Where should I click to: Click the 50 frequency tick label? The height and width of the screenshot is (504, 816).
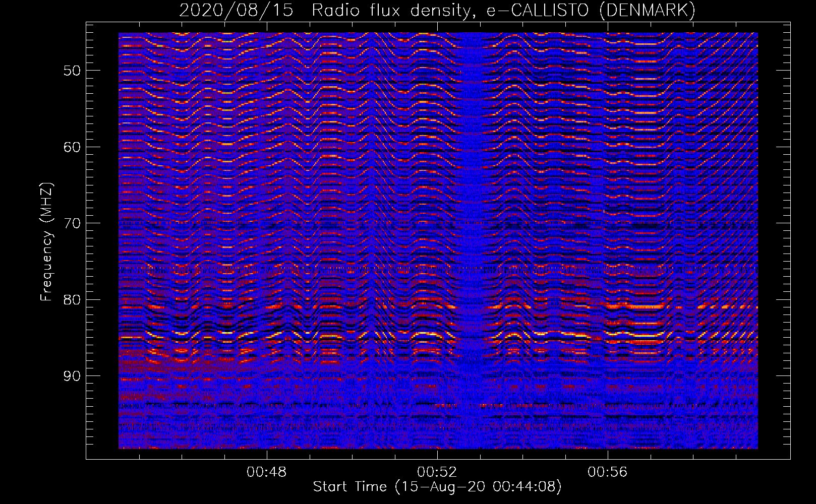point(72,71)
